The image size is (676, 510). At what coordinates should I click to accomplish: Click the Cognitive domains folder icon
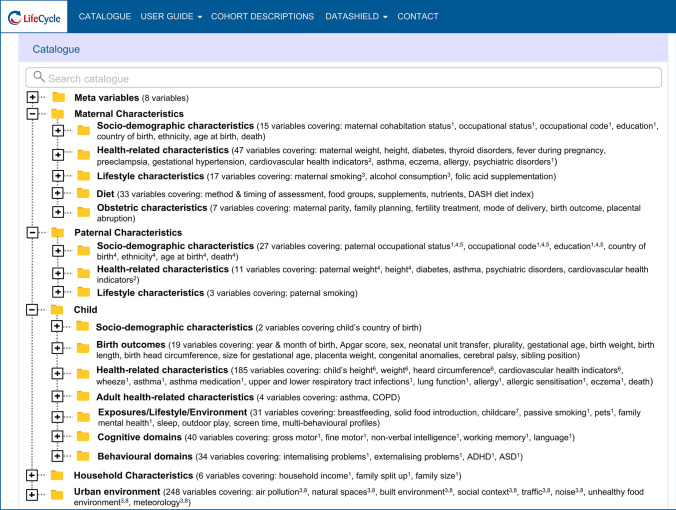pos(83,436)
